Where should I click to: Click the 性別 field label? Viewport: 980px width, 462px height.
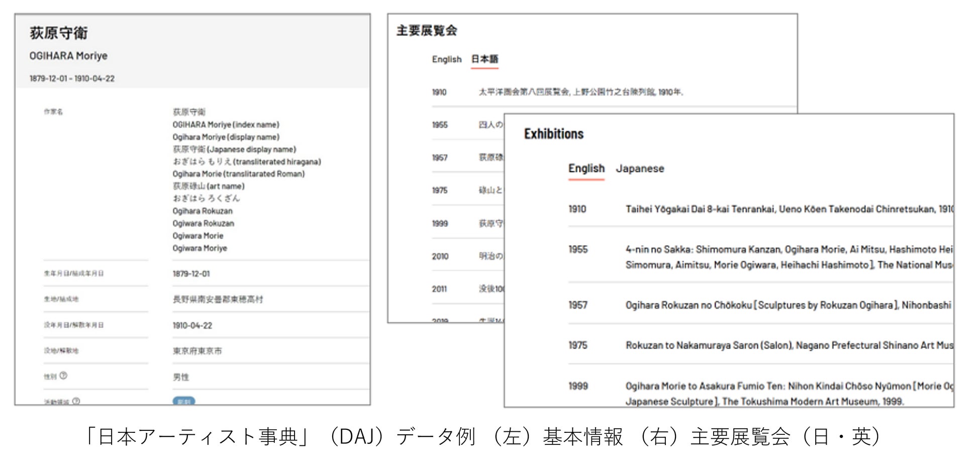50,377
